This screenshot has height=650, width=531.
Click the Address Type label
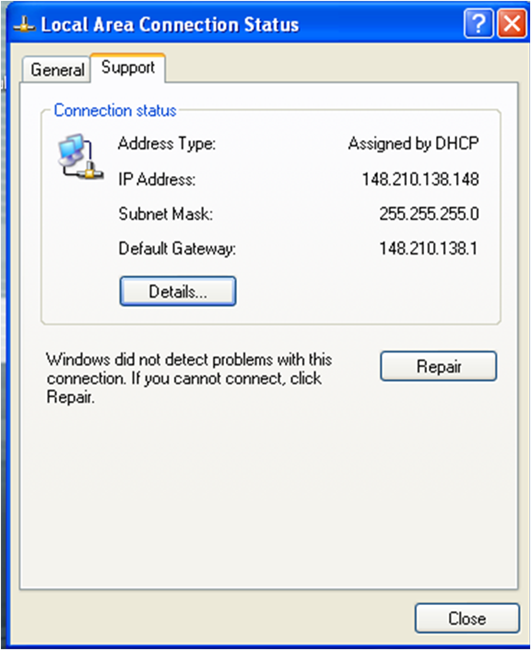click(167, 144)
